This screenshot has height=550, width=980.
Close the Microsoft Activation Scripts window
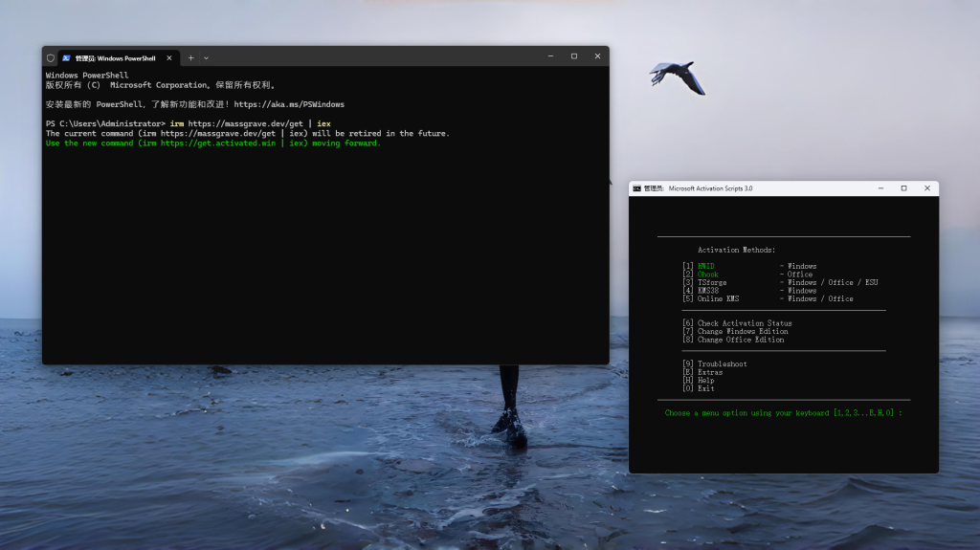tap(926, 188)
